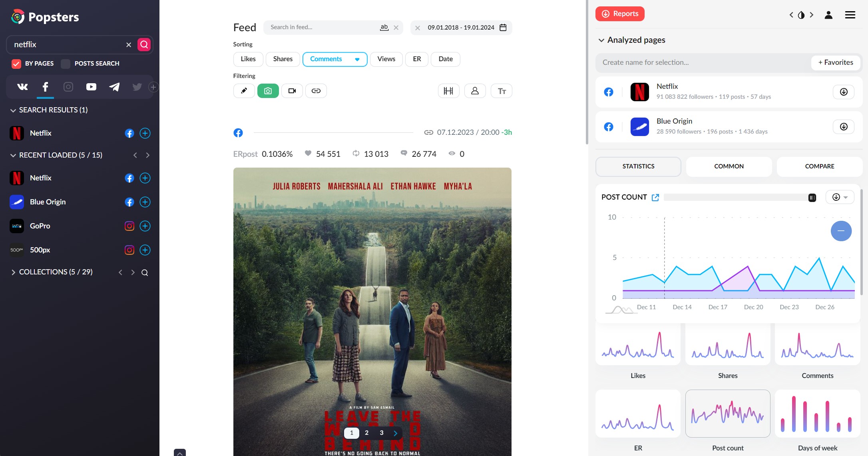Open the Comments sorting dropdown

[x=357, y=59]
